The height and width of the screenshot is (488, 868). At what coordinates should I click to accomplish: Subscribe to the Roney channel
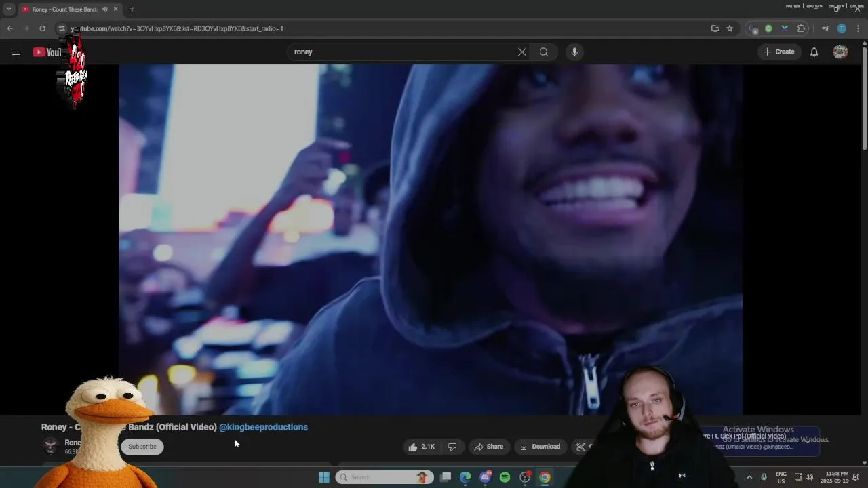(x=142, y=447)
